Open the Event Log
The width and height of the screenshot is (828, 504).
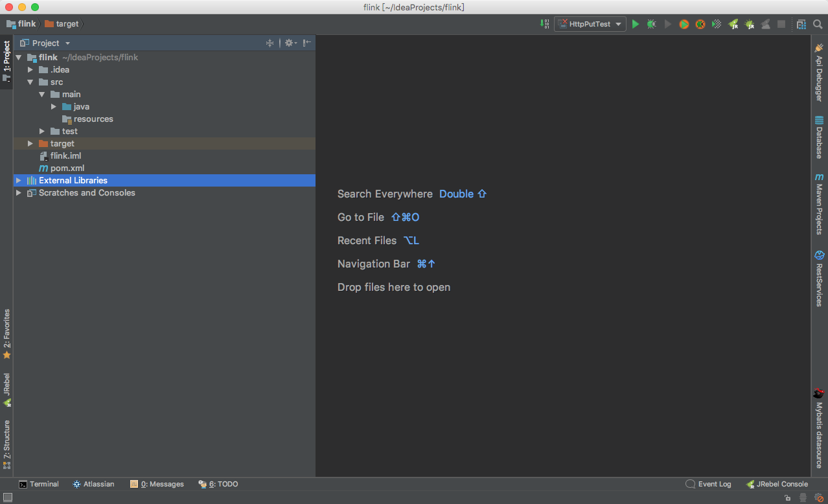(708, 484)
